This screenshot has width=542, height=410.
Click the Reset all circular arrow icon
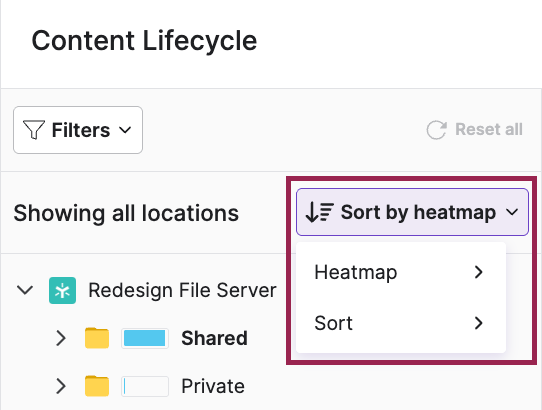tap(436, 130)
